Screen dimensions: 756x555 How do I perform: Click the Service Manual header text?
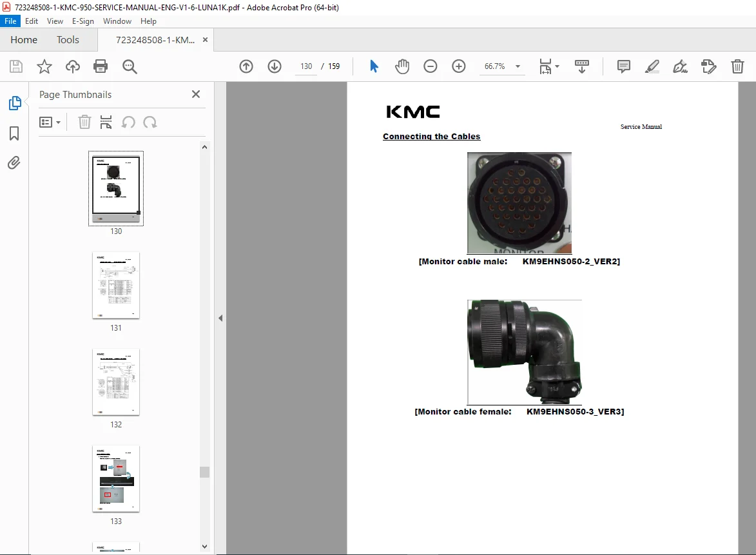[641, 127]
